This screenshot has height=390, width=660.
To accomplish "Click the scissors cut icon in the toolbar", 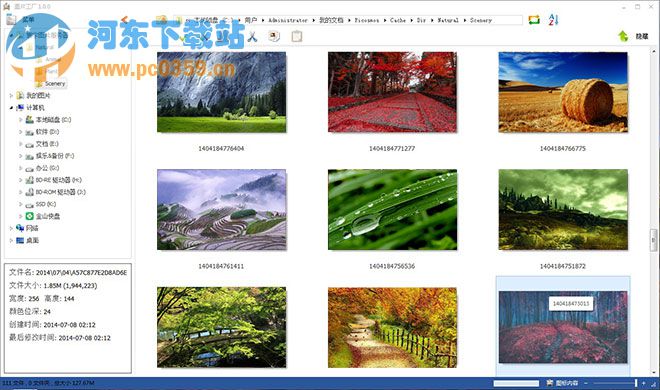I will (x=252, y=37).
